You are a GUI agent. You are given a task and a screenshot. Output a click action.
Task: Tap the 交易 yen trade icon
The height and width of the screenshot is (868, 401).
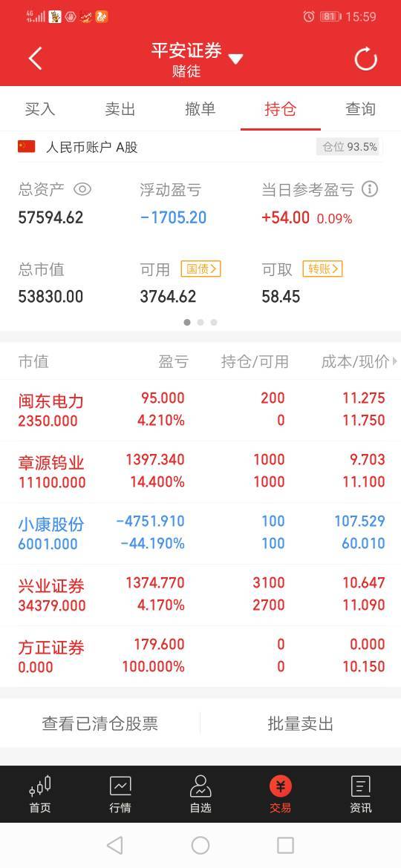280,786
